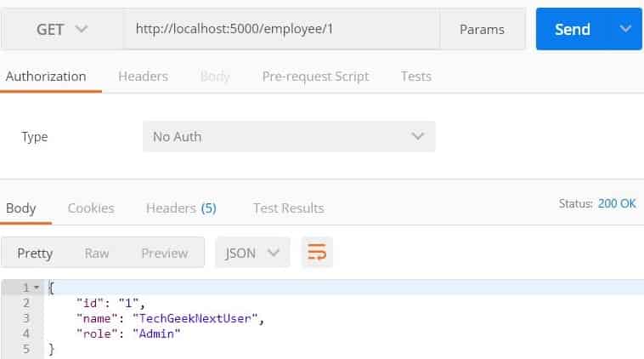644x359 pixels.
Task: Open the JSON format dropdown
Action: click(x=252, y=253)
